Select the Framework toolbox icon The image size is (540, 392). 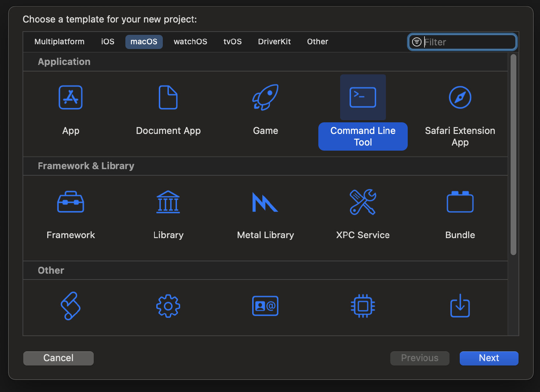[x=70, y=202]
